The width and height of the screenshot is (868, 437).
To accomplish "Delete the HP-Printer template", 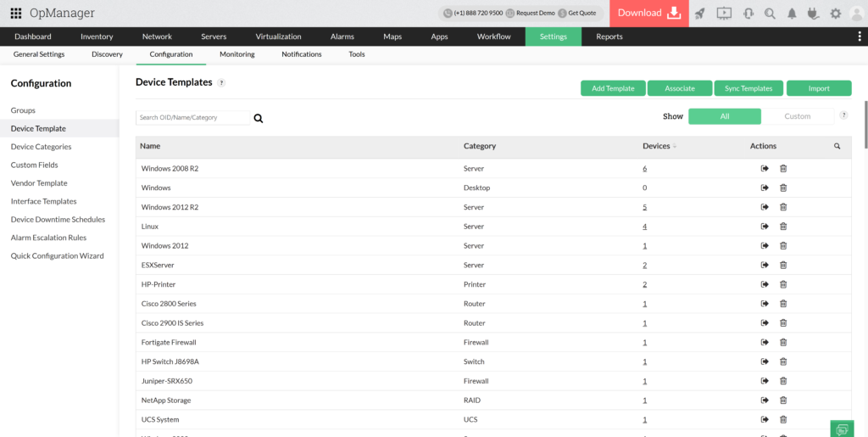I will tap(783, 284).
